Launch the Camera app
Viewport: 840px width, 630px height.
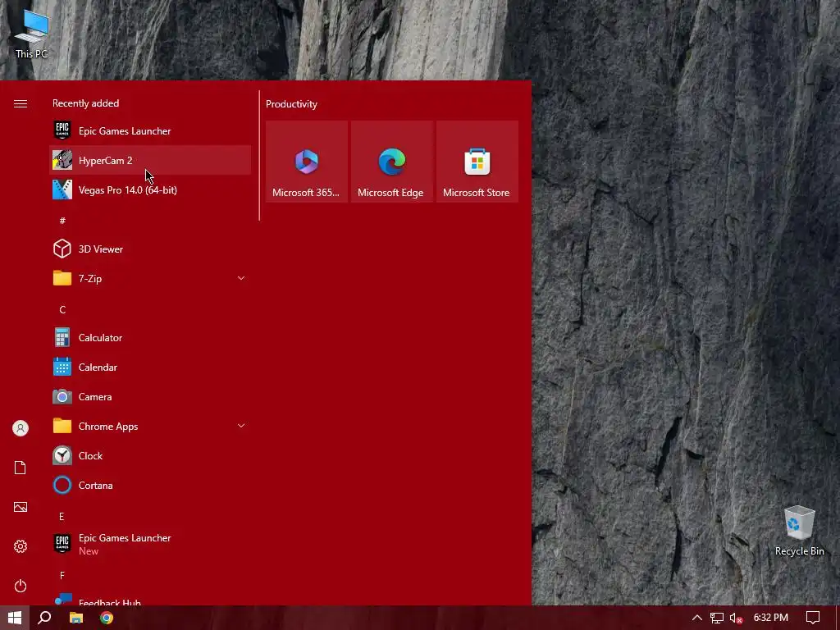(x=150, y=396)
